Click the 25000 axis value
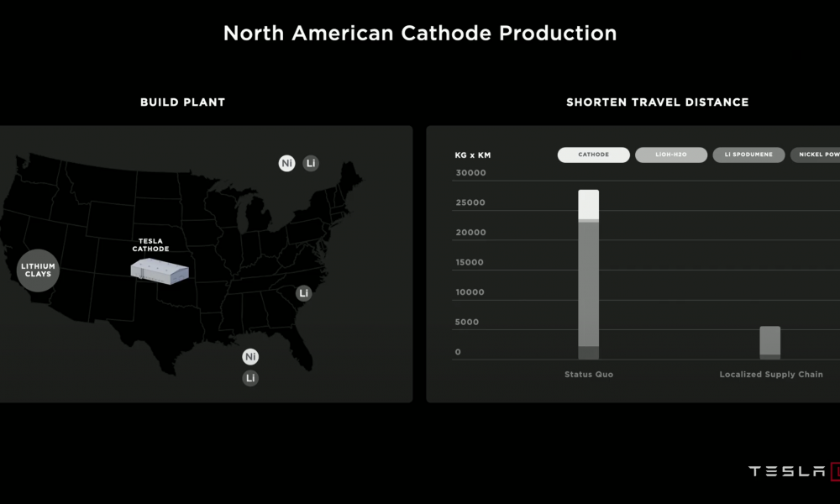This screenshot has width=840, height=504. (x=470, y=202)
